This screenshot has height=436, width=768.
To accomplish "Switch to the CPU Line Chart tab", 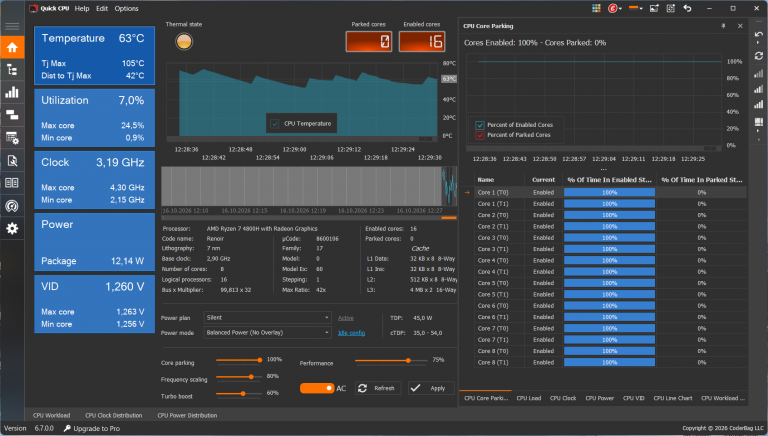I will 672,398.
